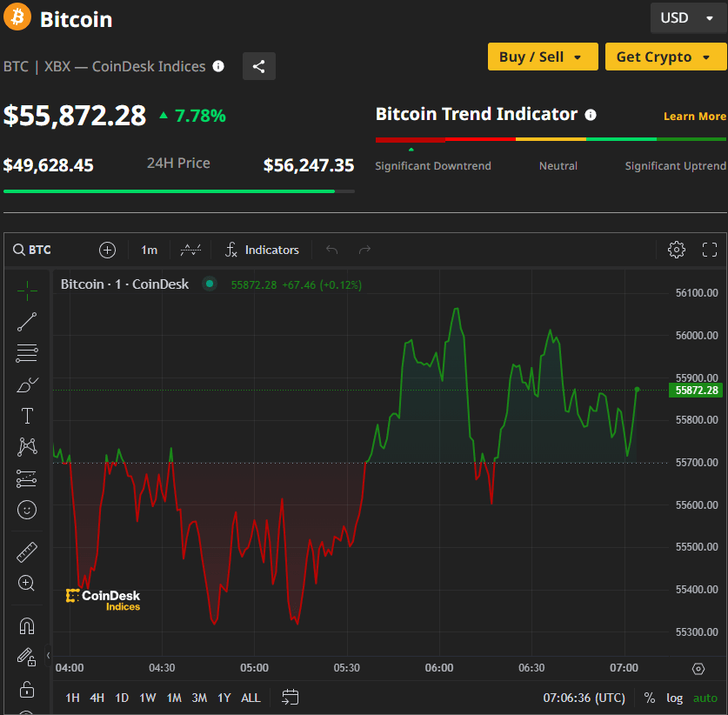Image resolution: width=728 pixels, height=715 pixels.
Task: Click info icon beside CoinDesk Indices
Action: (218, 66)
